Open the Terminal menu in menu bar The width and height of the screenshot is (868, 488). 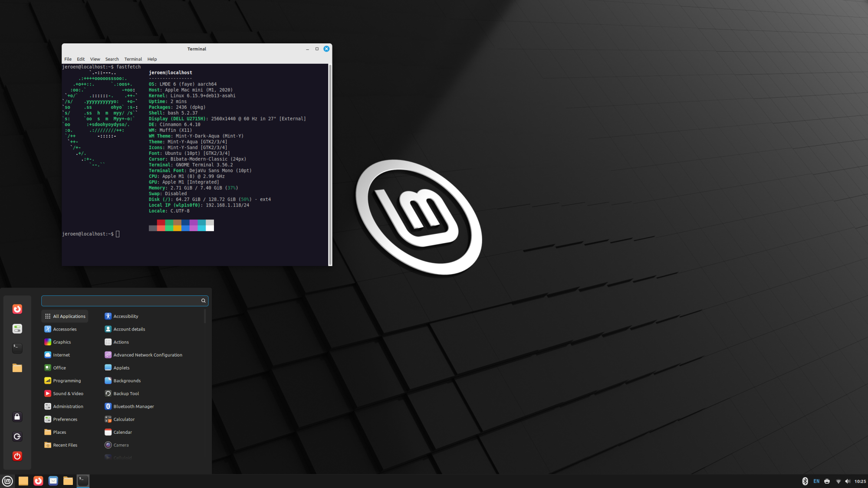pyautogui.click(x=133, y=59)
